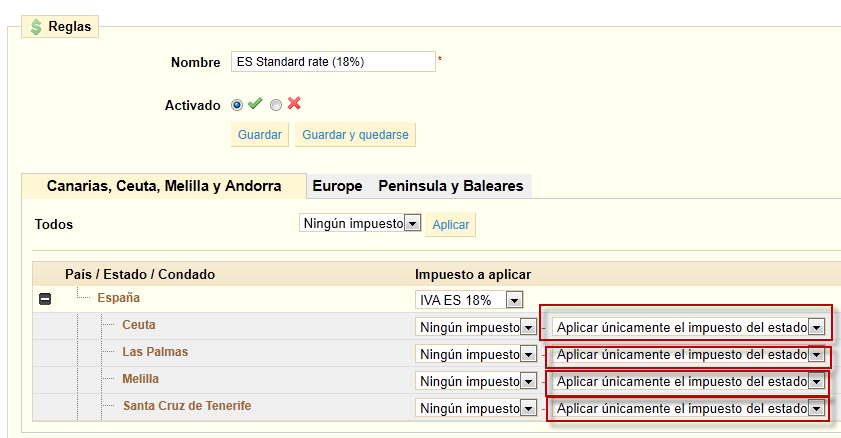Open Santa Cruz de Tenerife behavior dropdown
The image size is (841, 438).
689,408
